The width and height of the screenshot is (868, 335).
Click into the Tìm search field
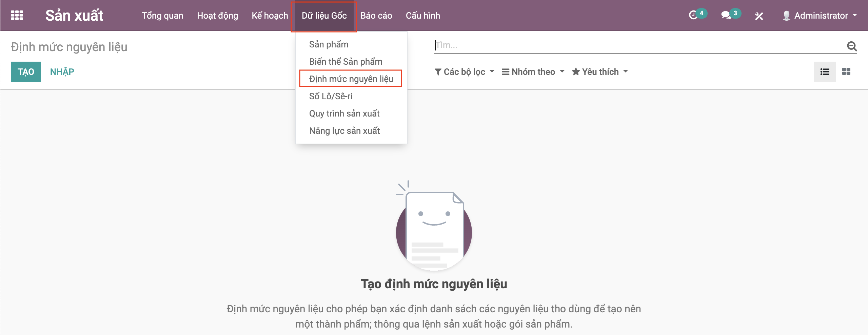tap(637, 45)
